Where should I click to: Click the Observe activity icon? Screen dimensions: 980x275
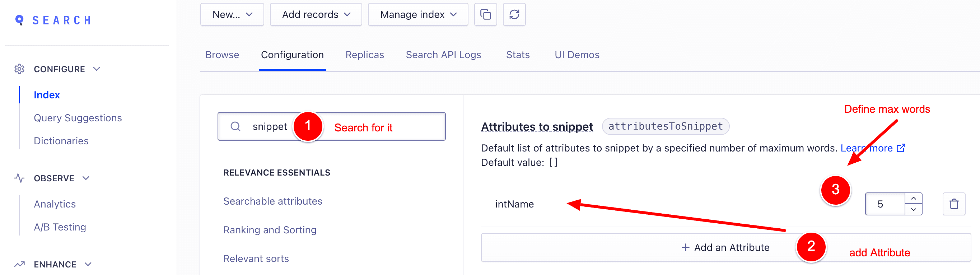tap(19, 178)
